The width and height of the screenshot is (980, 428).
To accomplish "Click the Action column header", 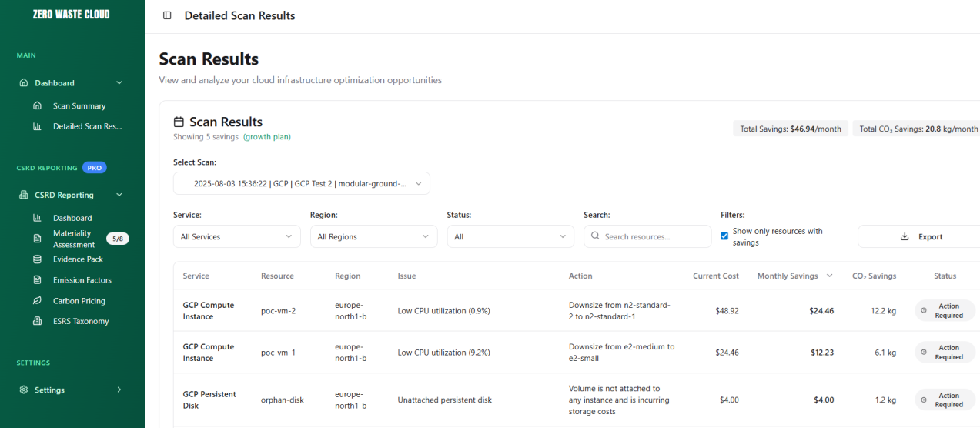I will 580,276.
